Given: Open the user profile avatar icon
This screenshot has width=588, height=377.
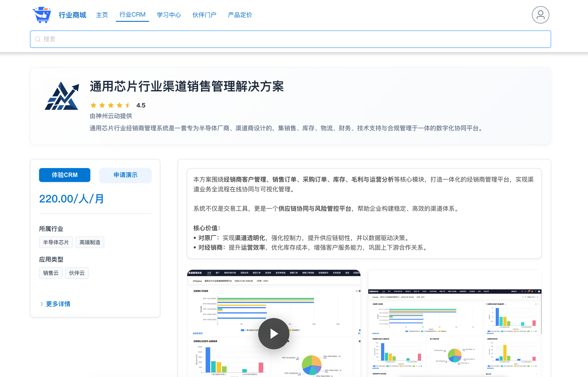Looking at the screenshot, I should coord(540,15).
